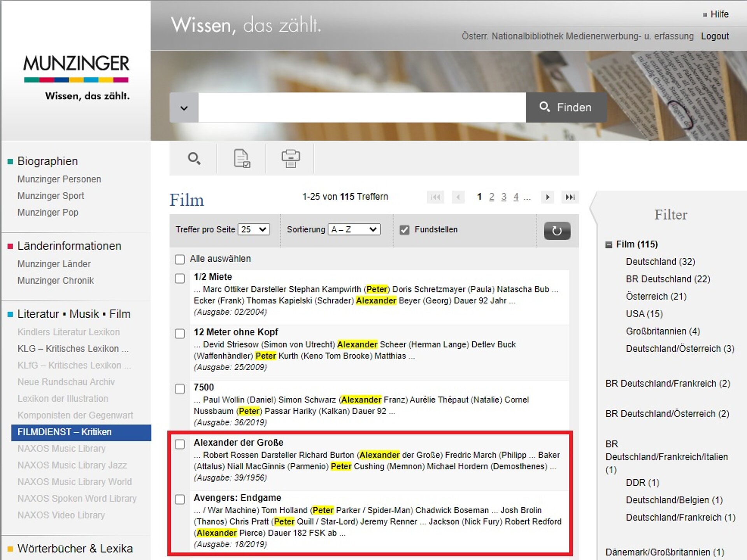Open Munzinger Personen in sidebar

coord(59,179)
